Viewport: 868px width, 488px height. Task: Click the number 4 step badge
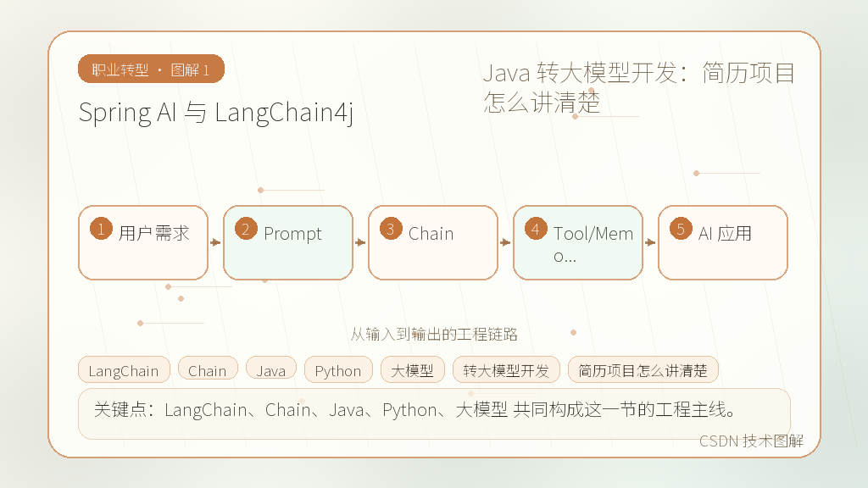pyautogui.click(x=536, y=229)
